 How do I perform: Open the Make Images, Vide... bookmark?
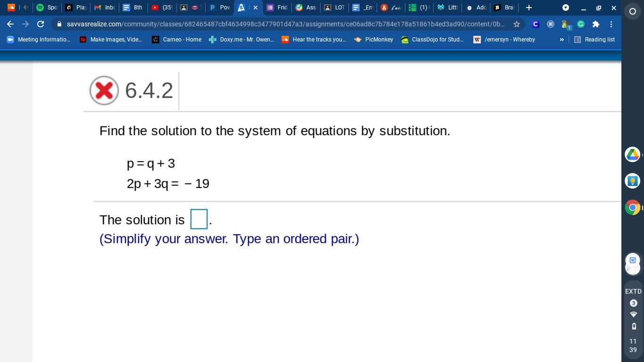[111, 40]
